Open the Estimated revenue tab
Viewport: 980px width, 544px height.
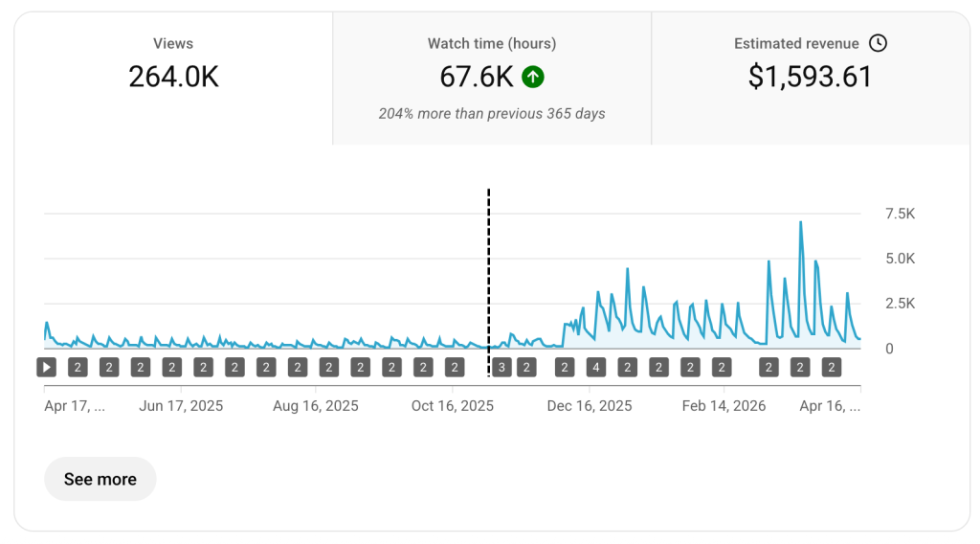pyautogui.click(x=810, y=65)
